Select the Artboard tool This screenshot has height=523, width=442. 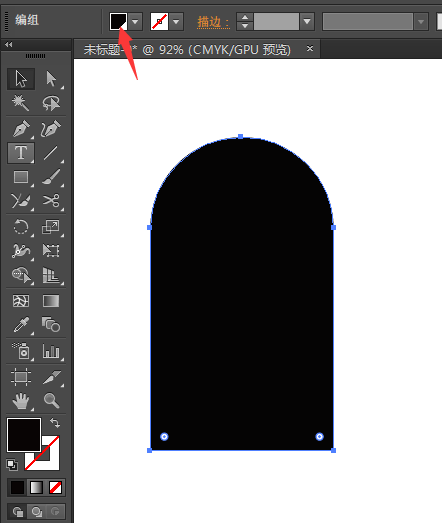[x=21, y=377]
